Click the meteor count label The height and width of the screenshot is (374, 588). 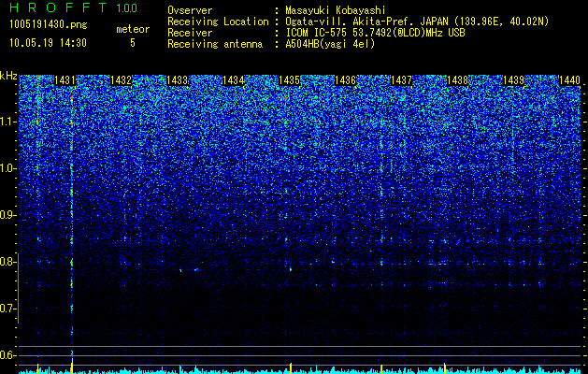click(x=133, y=29)
